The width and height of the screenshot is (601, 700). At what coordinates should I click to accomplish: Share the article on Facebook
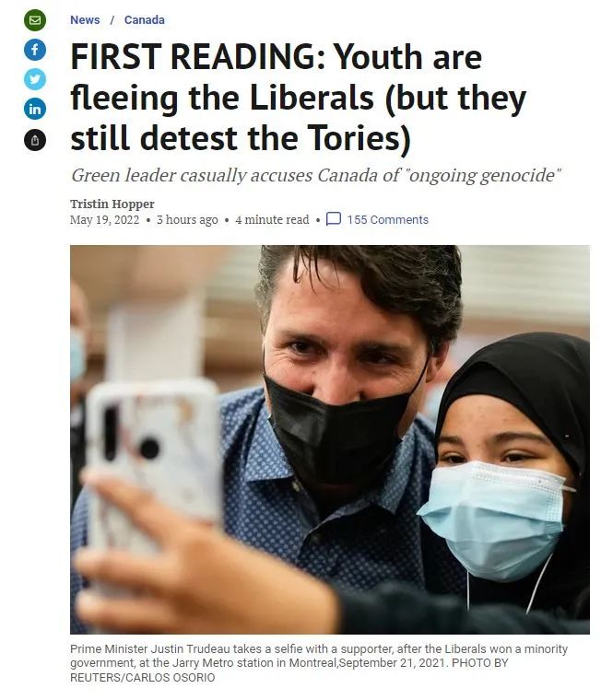click(x=35, y=50)
